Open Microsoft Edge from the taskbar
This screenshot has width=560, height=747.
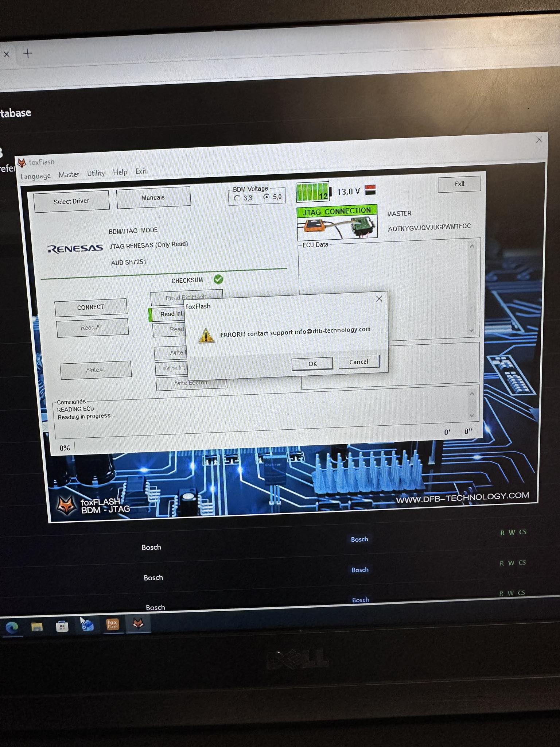[x=12, y=627]
